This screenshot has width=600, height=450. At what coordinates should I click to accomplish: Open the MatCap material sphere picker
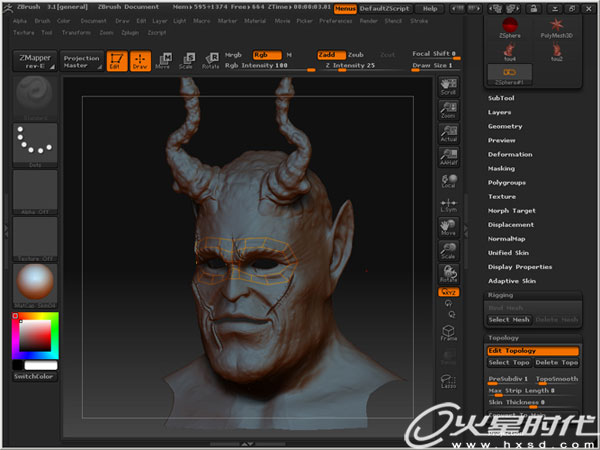[35, 286]
